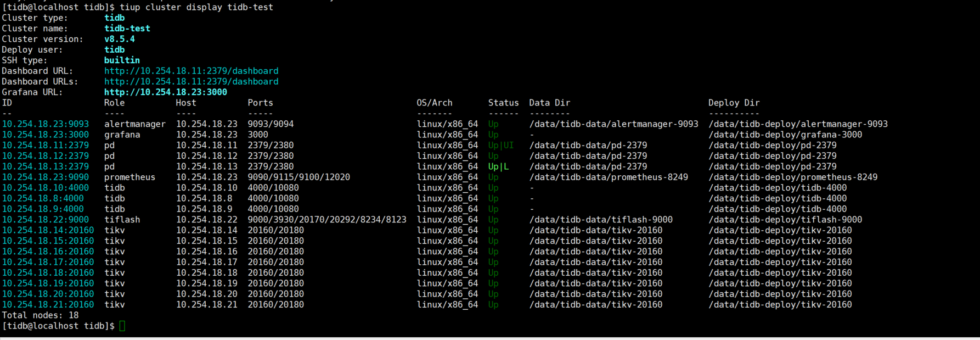The width and height of the screenshot is (980, 340).
Task: Click the cluster version v8.5.4
Action: (119, 39)
